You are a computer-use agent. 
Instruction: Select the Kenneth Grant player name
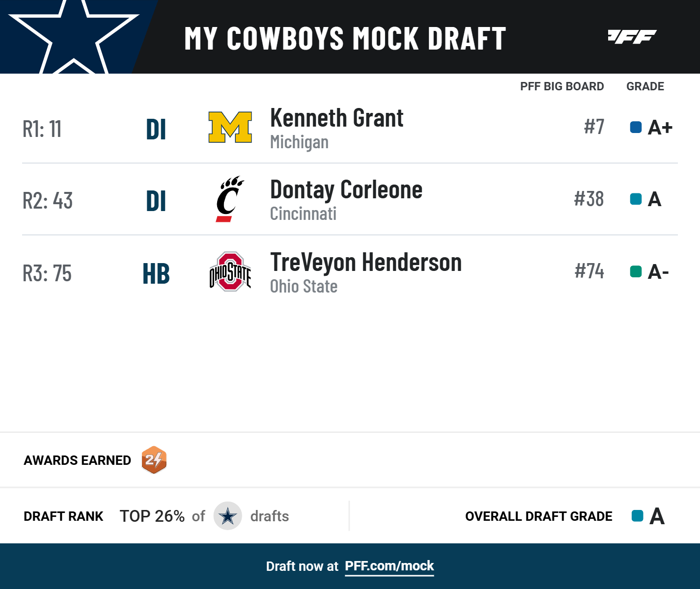pos(336,118)
